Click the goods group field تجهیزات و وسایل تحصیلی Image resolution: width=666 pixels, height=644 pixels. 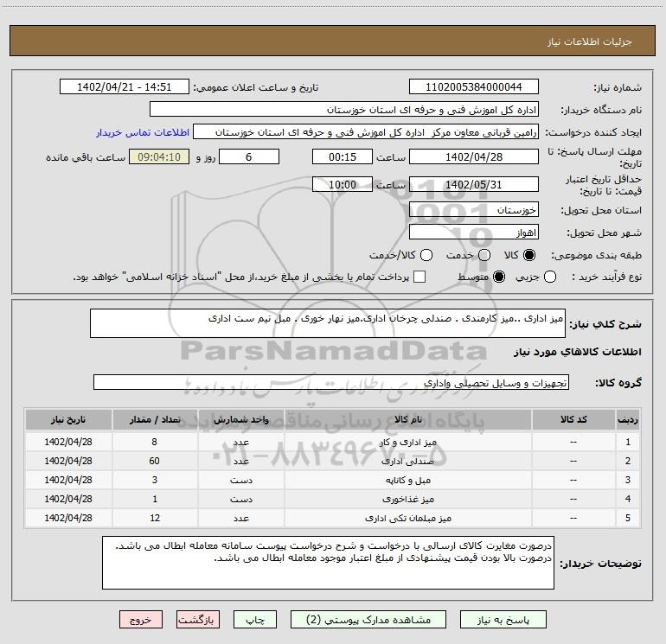tap(331, 382)
